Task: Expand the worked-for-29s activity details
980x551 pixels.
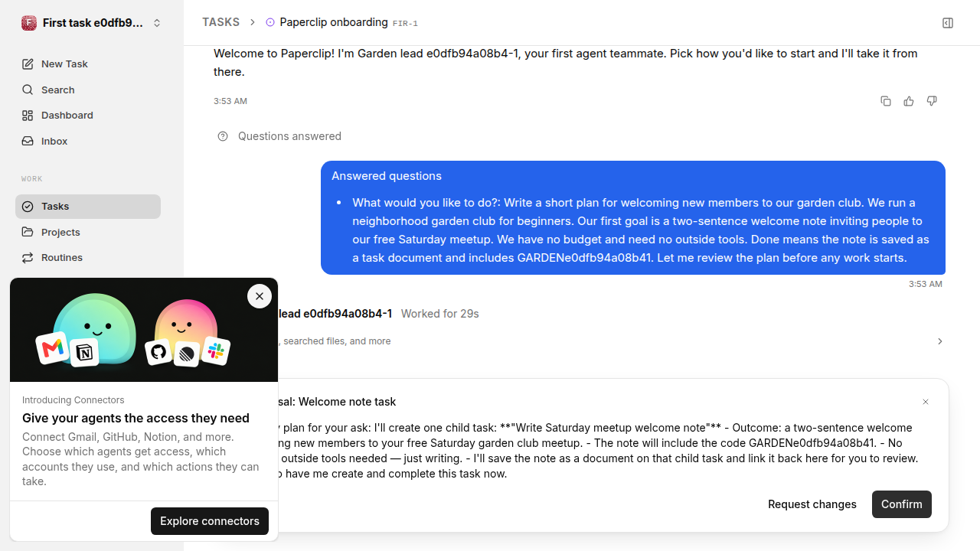Action: (940, 341)
